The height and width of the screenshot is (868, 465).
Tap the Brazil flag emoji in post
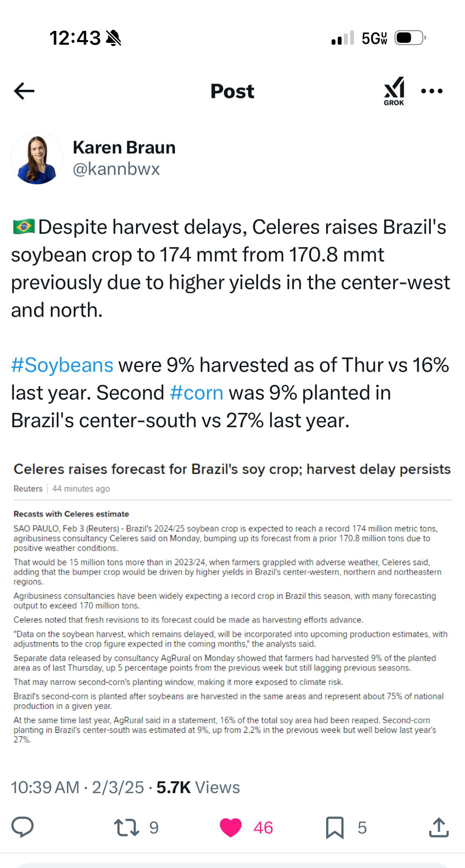pos(24,227)
